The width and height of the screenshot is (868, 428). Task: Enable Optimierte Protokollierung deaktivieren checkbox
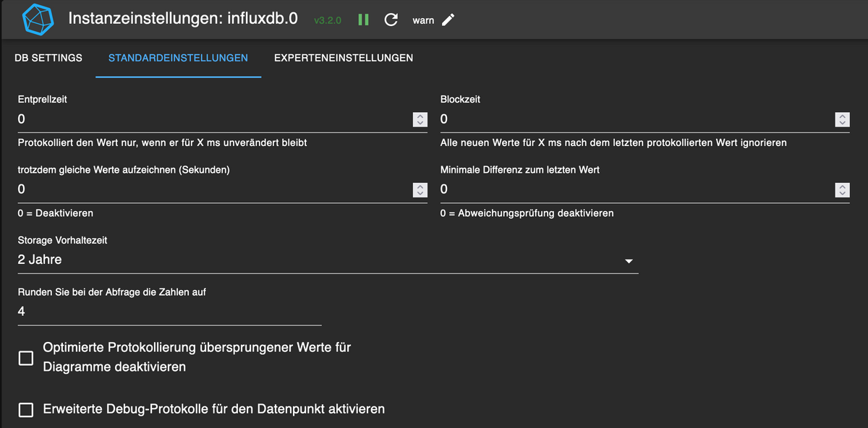point(26,358)
